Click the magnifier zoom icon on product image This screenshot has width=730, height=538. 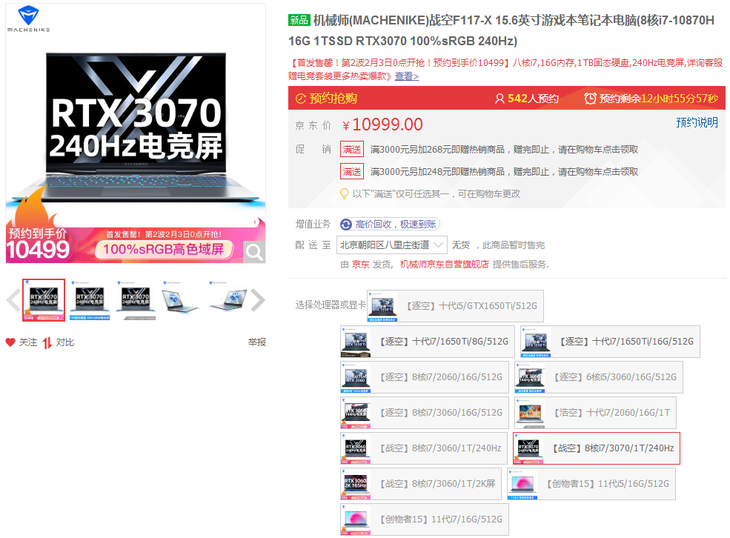click(254, 252)
